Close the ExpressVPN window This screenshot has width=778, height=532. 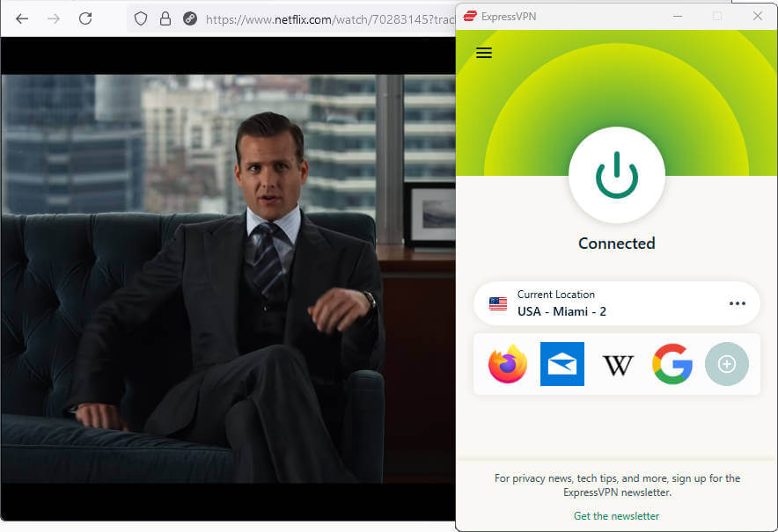click(757, 17)
